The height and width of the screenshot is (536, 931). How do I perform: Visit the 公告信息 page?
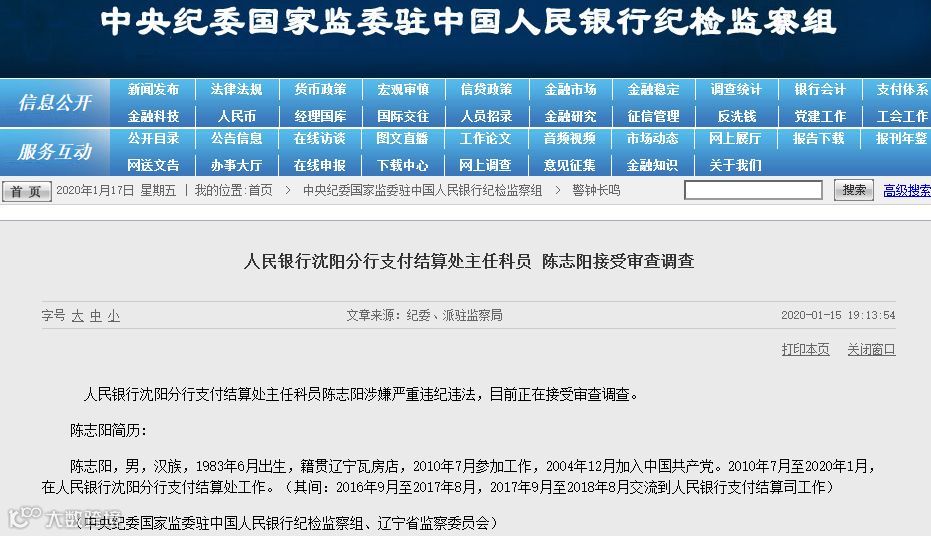tap(236, 138)
